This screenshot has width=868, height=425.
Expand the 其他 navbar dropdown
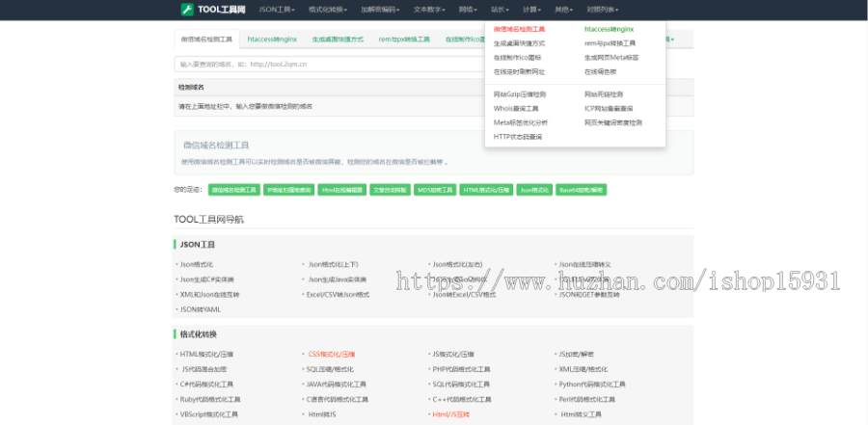563,10
